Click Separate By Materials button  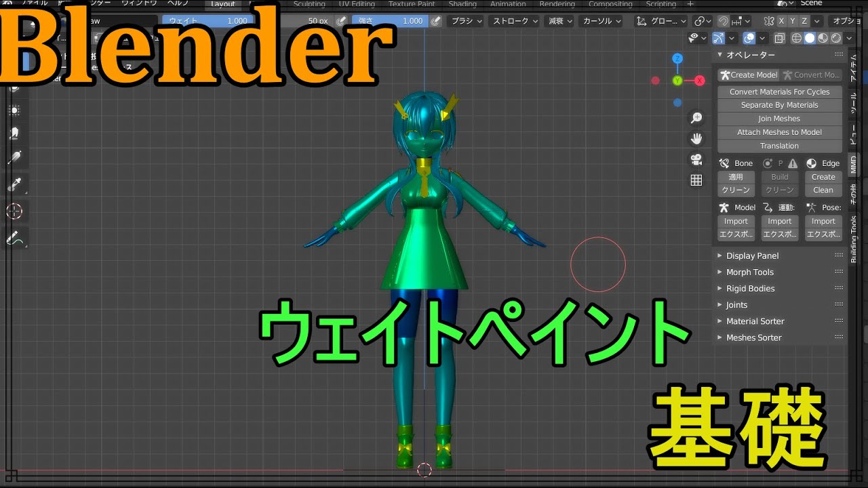coord(780,105)
